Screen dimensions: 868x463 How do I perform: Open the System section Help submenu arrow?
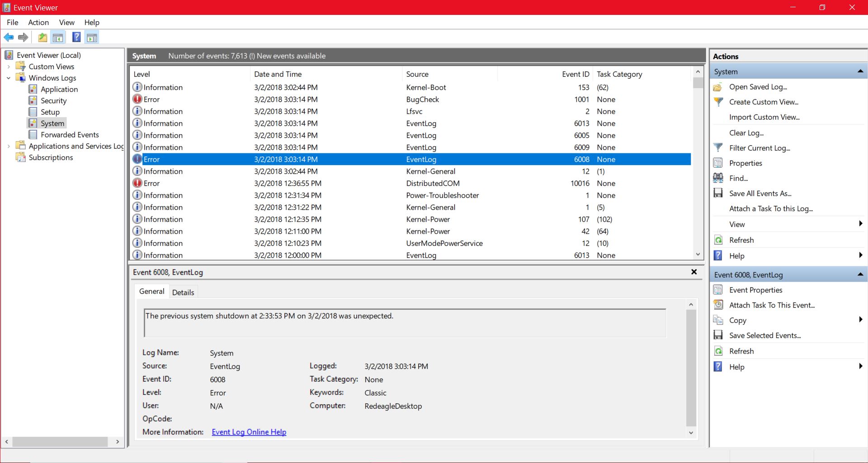(860, 255)
